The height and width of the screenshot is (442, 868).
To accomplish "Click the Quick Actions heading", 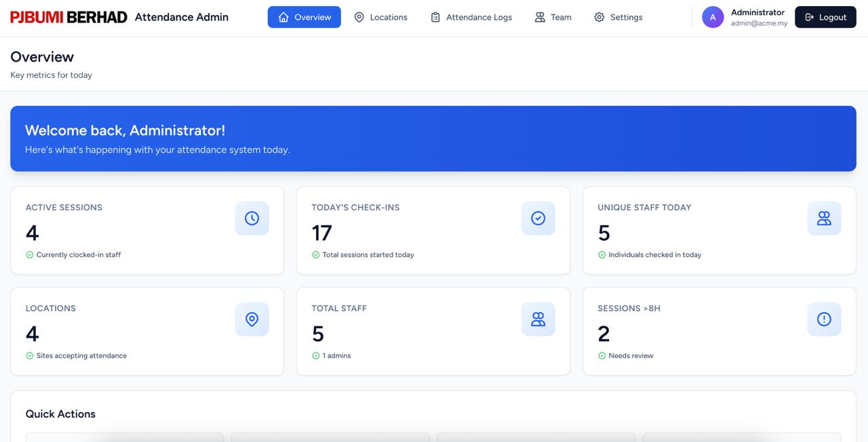I will (x=60, y=414).
